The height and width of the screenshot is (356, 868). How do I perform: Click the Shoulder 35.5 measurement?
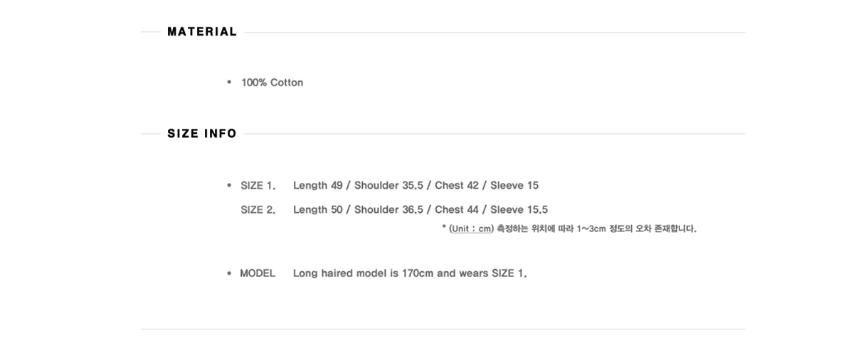tap(388, 185)
